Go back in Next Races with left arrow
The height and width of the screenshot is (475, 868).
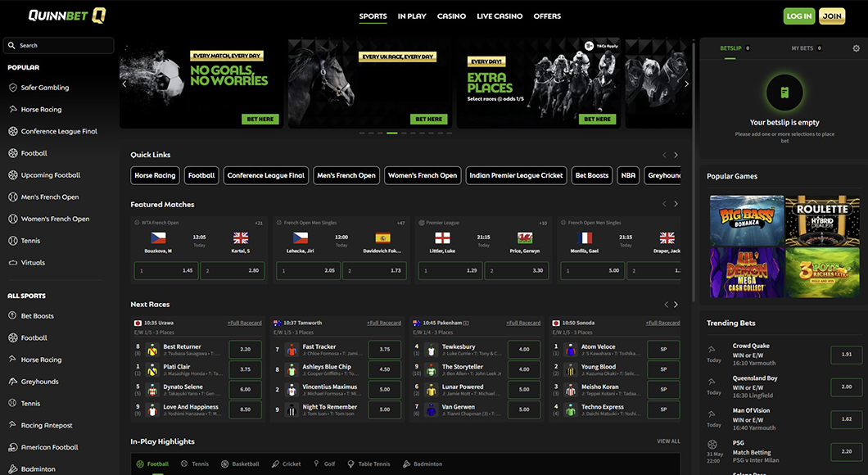pyautogui.click(x=666, y=305)
